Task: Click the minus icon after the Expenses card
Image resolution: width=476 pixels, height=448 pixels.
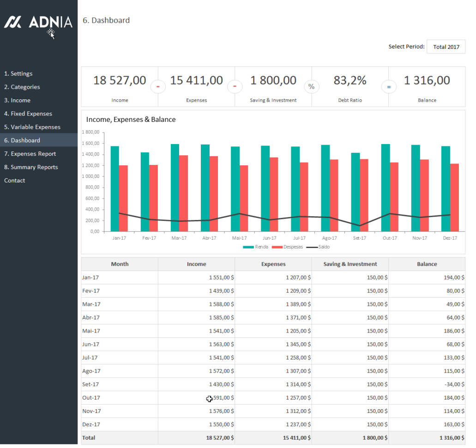Action: coord(235,86)
